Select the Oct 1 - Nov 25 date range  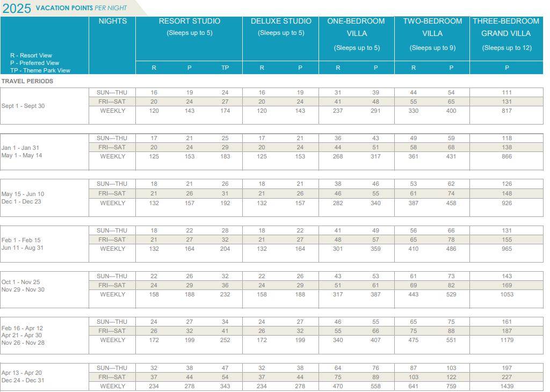21,282
